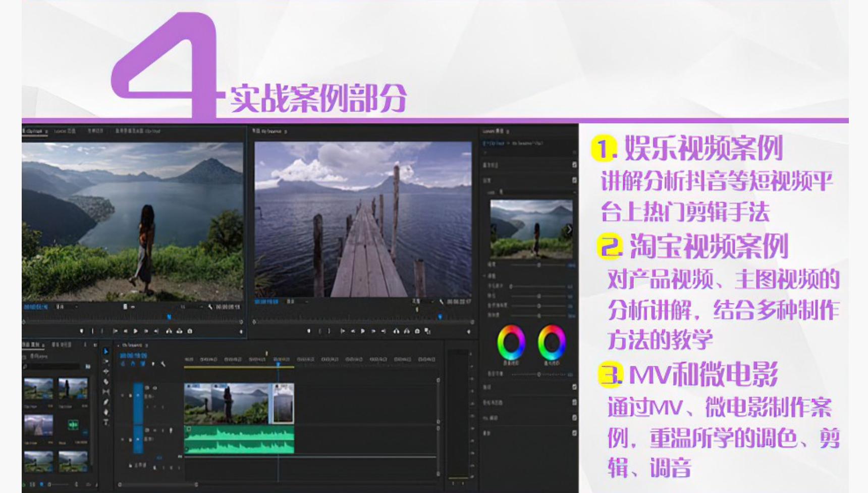Toggle Linked Selection in timeline header
The height and width of the screenshot is (493, 868).
click(142, 364)
